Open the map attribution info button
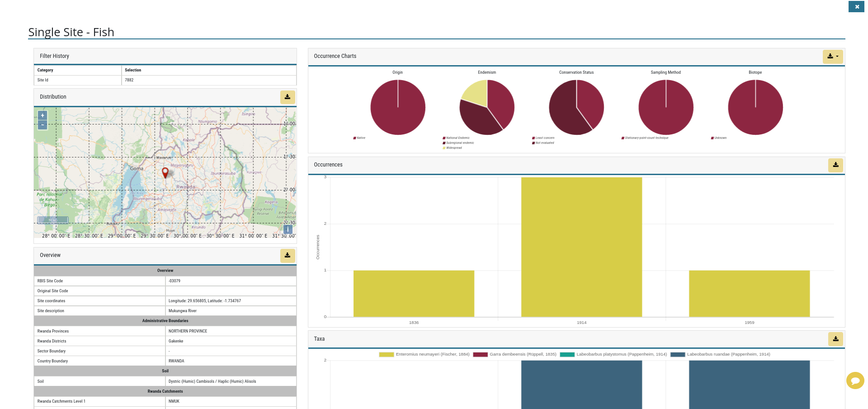The width and height of the screenshot is (868, 409). pos(288,229)
